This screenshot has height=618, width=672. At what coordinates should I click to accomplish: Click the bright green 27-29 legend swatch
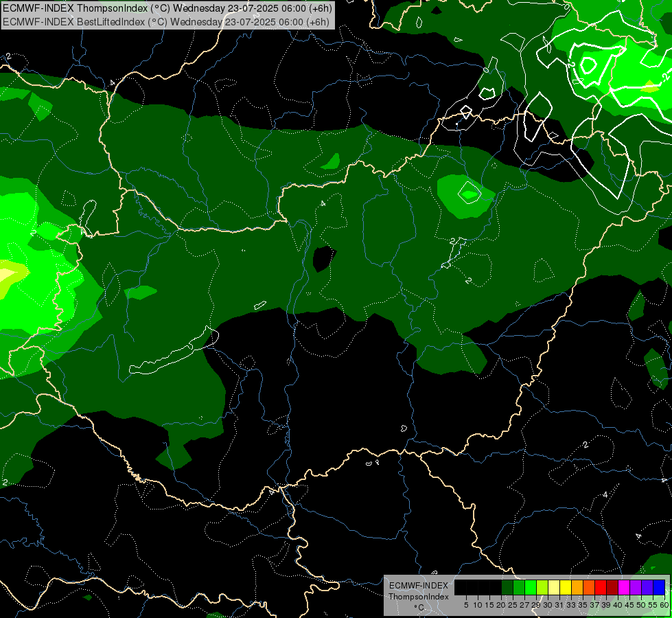[531, 587]
